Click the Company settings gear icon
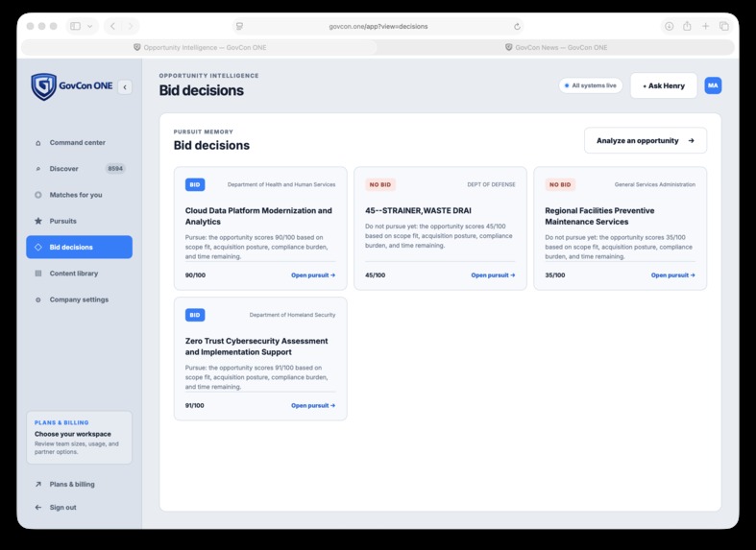This screenshot has width=756, height=550. point(38,299)
